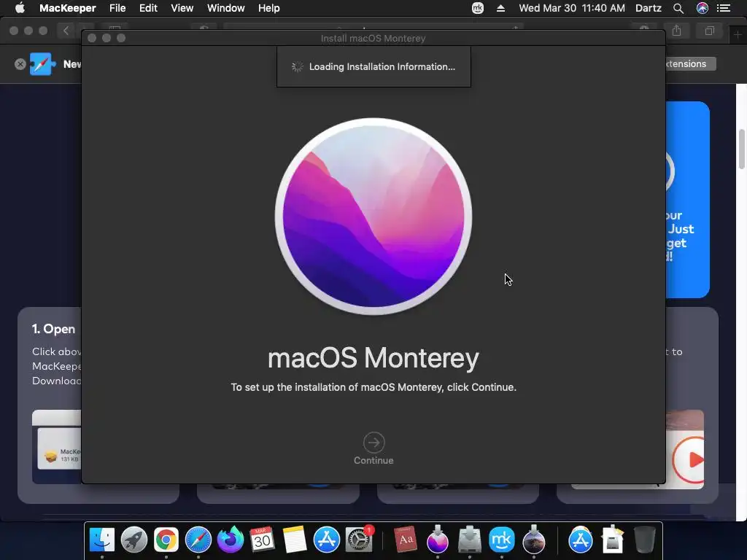
Task: Open Notification Center list icon
Action: (724, 8)
